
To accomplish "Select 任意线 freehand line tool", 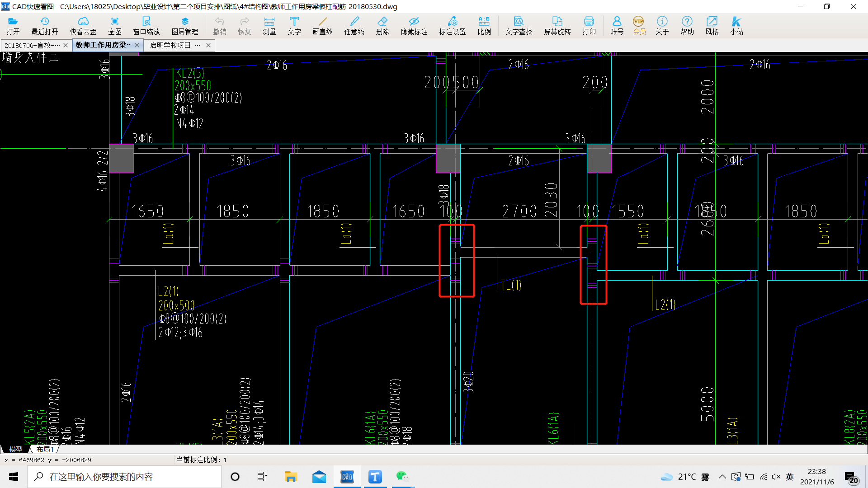I will click(354, 26).
